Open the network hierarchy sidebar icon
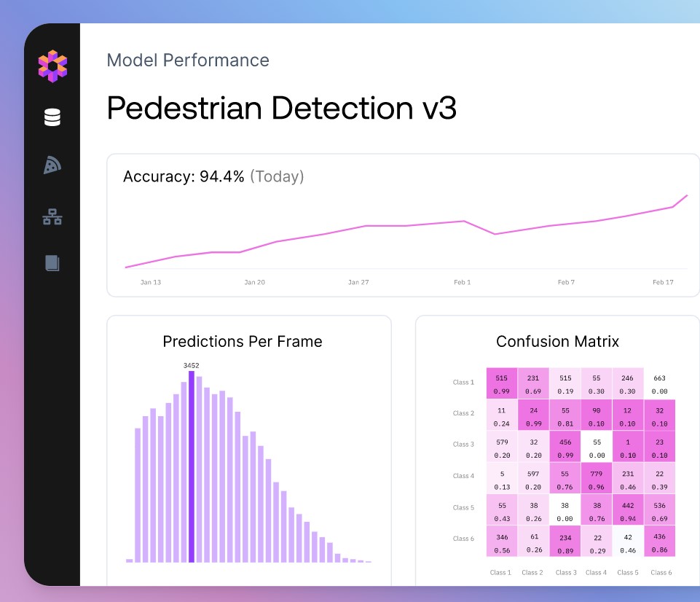This screenshot has height=602, width=700. [52, 216]
